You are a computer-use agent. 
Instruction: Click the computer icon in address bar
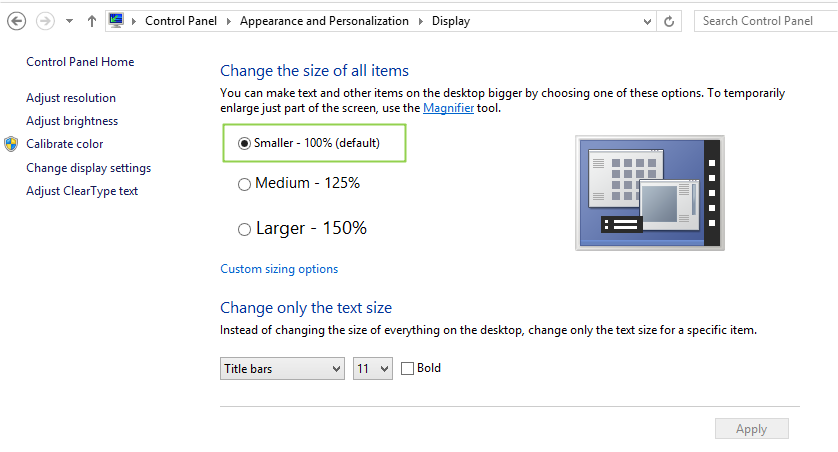click(x=116, y=21)
